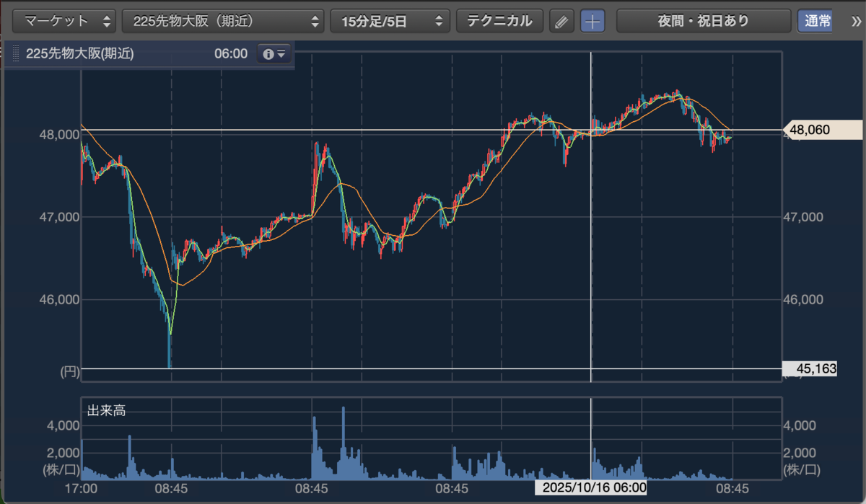Viewport: 866px width, 504px height.
Task: Click the 17:00 time axis label
Action: [81, 488]
